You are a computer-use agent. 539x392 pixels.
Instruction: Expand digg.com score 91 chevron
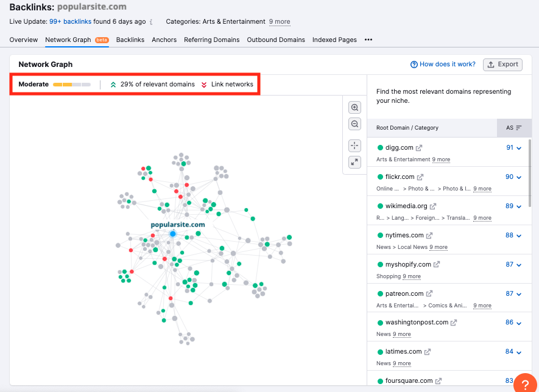519,148
